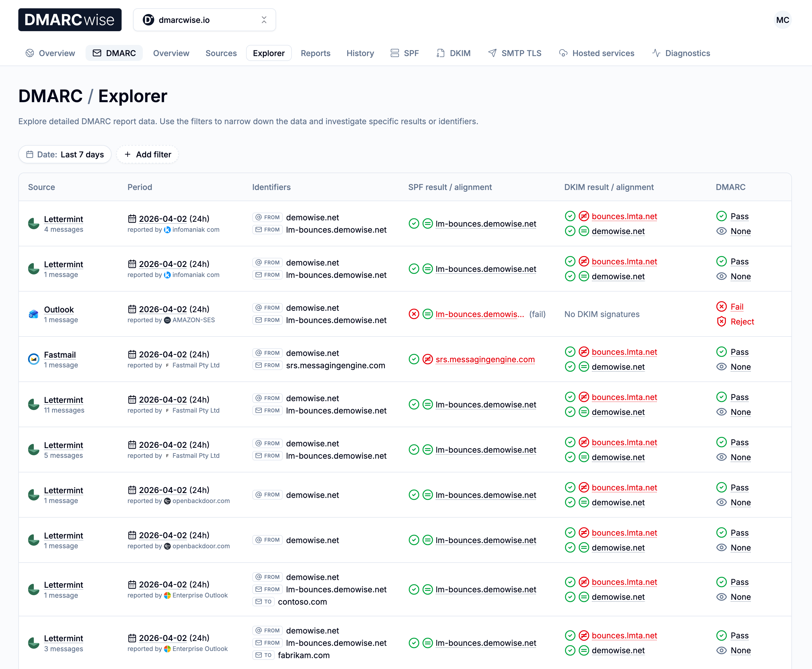Image resolution: width=812 pixels, height=669 pixels.
Task: Toggle the None eye icon in the fabrikam.com row
Action: tap(721, 650)
